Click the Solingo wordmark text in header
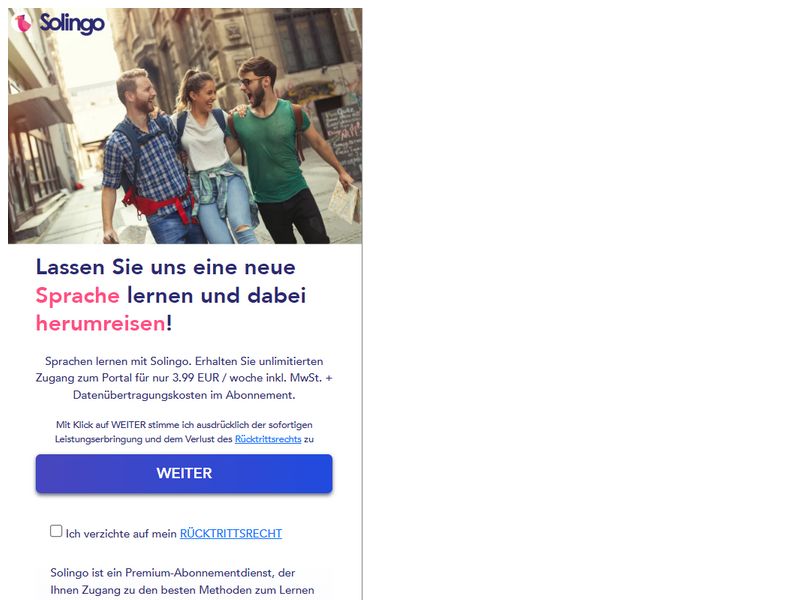800x600 pixels. (x=72, y=23)
